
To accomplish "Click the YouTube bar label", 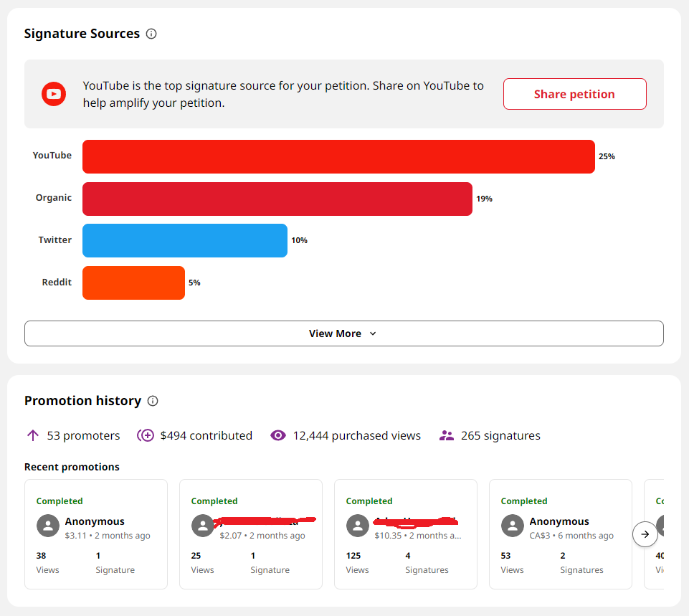I will (52, 156).
